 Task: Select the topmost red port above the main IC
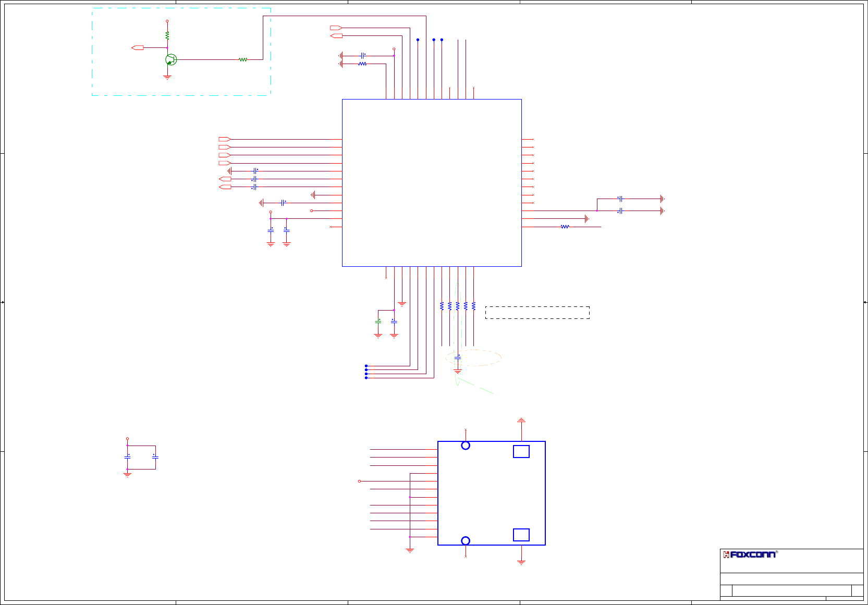pyautogui.click(x=336, y=28)
